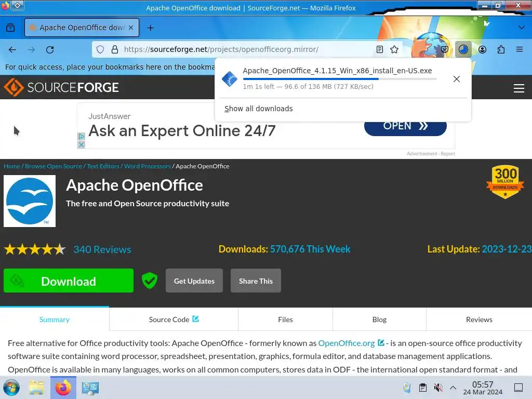
Task: Switch to the Reviews tab
Action: (479, 320)
